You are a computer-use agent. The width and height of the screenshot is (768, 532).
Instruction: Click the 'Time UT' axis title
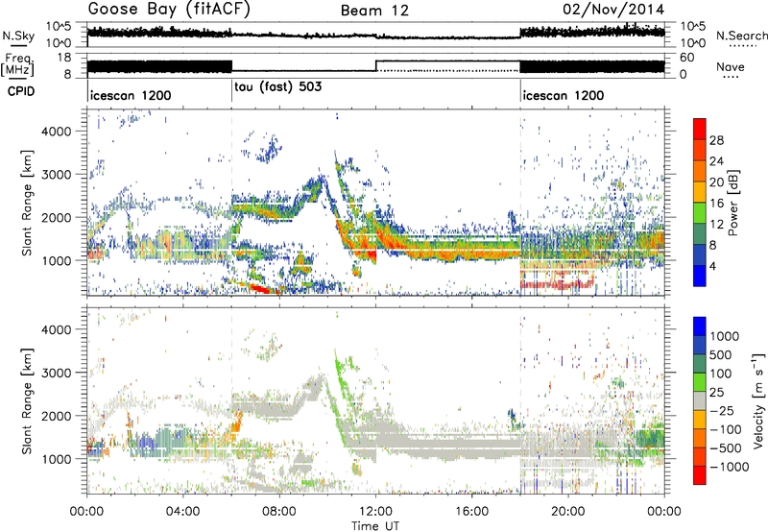click(x=375, y=526)
